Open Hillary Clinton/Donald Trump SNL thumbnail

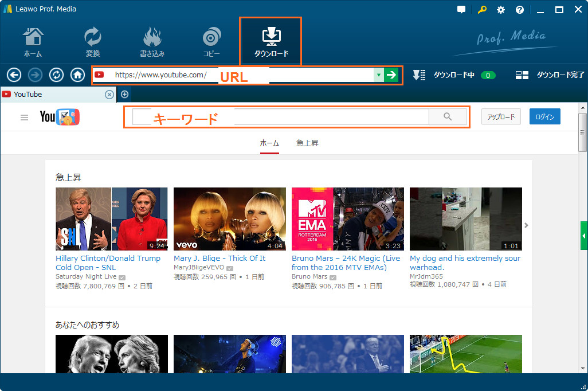112,219
